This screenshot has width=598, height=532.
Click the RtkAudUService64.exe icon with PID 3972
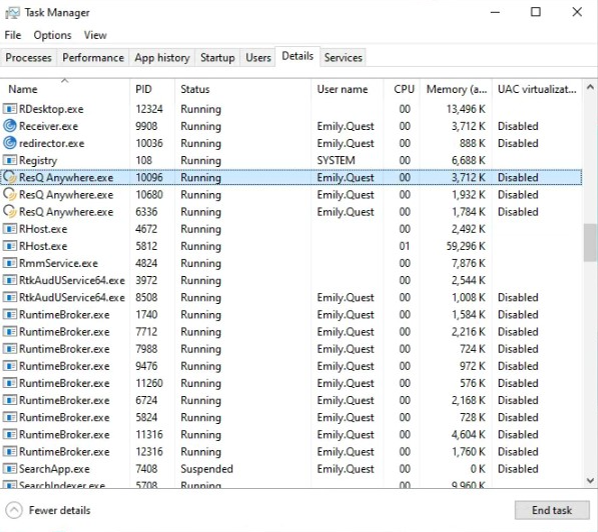click(10, 281)
